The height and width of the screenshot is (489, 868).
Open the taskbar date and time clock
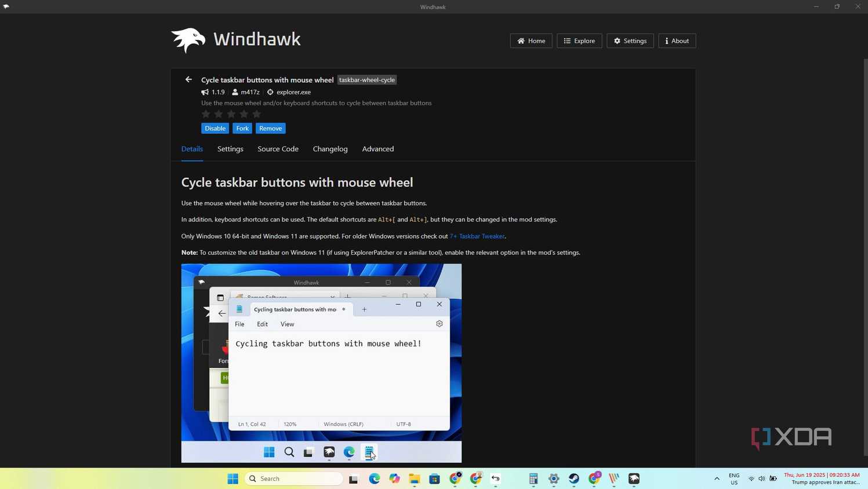822,479
